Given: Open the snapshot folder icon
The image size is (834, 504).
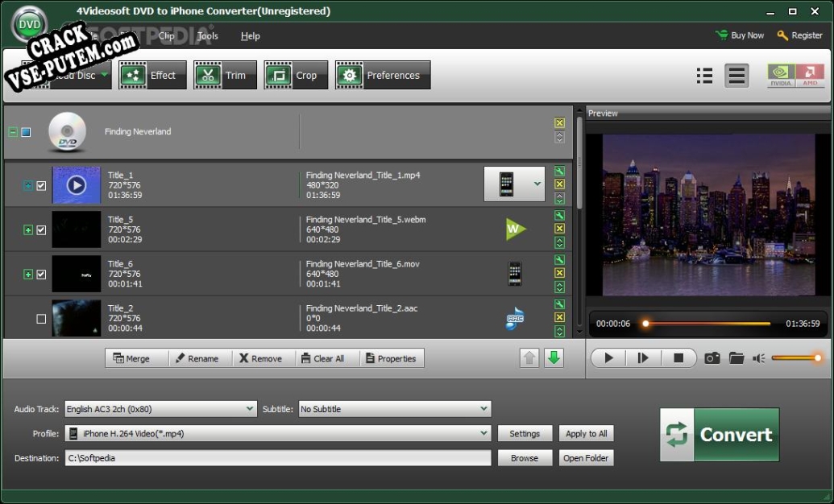Looking at the screenshot, I should pos(736,358).
